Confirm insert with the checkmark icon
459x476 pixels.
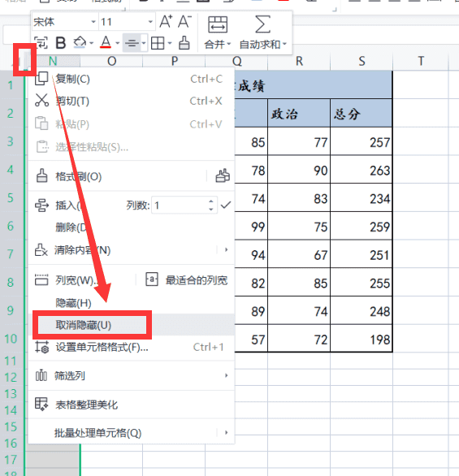pyautogui.click(x=226, y=205)
